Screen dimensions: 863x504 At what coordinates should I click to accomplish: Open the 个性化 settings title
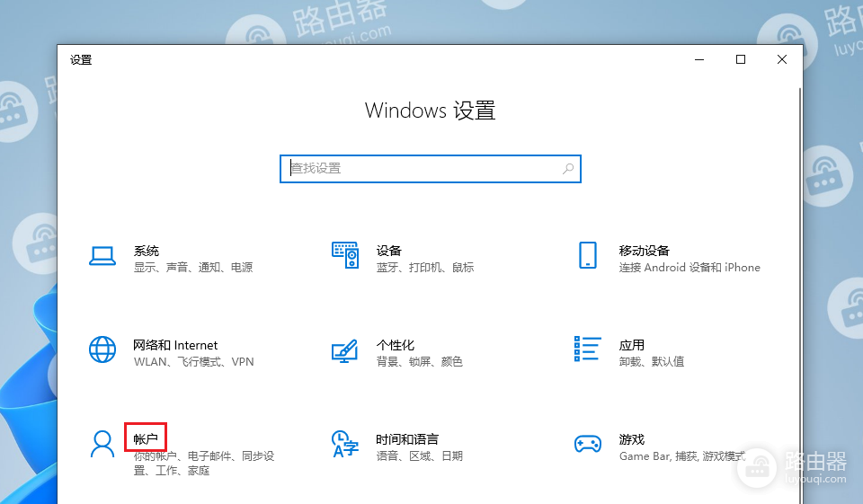point(396,345)
